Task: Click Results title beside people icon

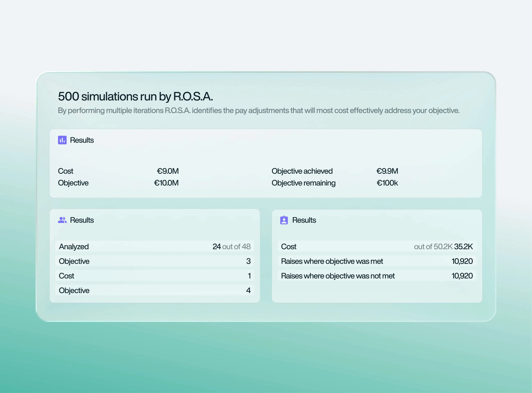Action: point(82,220)
